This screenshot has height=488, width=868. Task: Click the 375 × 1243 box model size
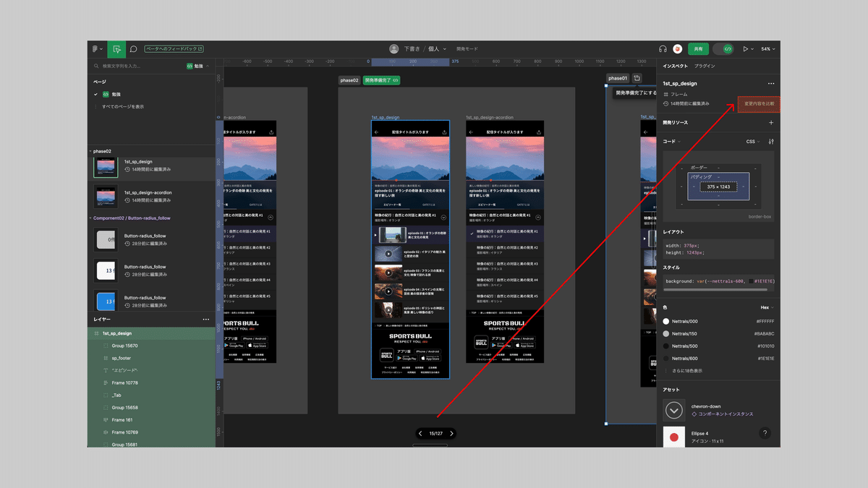point(718,187)
